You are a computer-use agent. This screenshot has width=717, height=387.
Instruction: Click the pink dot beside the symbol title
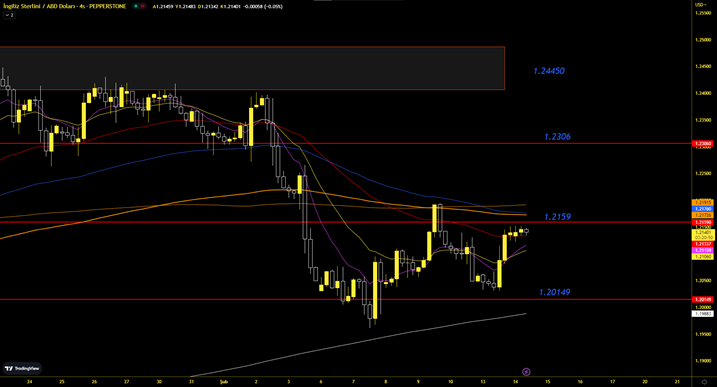pyautogui.click(x=143, y=6)
